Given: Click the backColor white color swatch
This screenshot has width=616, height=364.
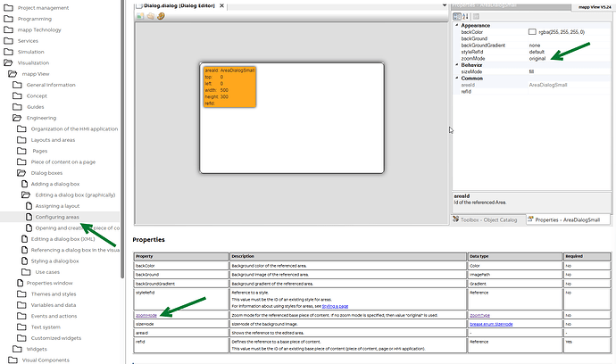Looking at the screenshot, I should (532, 32).
